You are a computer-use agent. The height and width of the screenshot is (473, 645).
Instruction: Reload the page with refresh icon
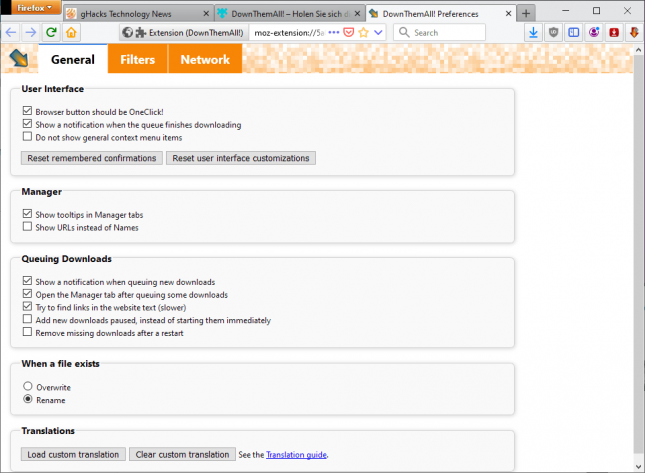51,32
